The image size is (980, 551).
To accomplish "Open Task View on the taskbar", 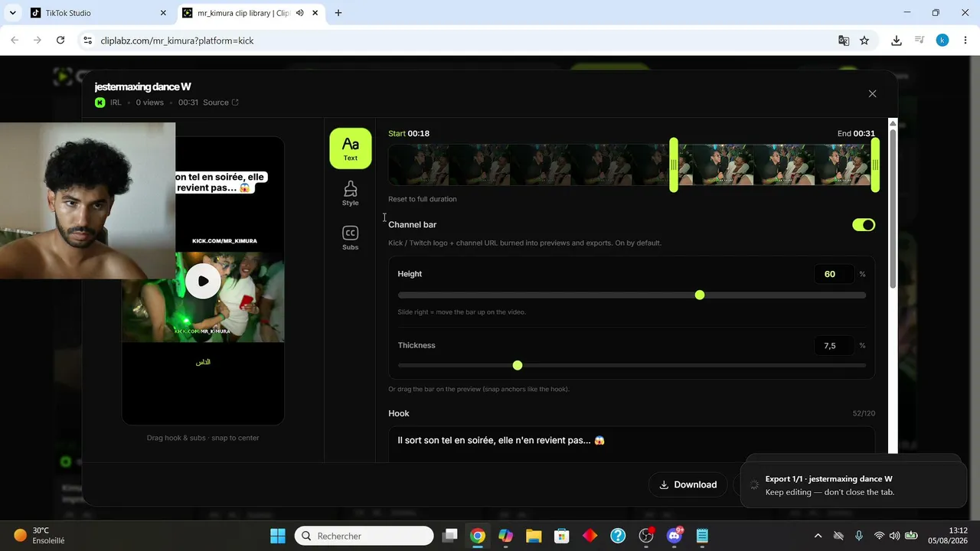I will (x=450, y=536).
